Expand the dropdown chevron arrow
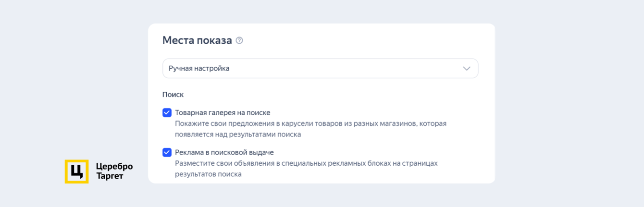 pyautogui.click(x=466, y=68)
